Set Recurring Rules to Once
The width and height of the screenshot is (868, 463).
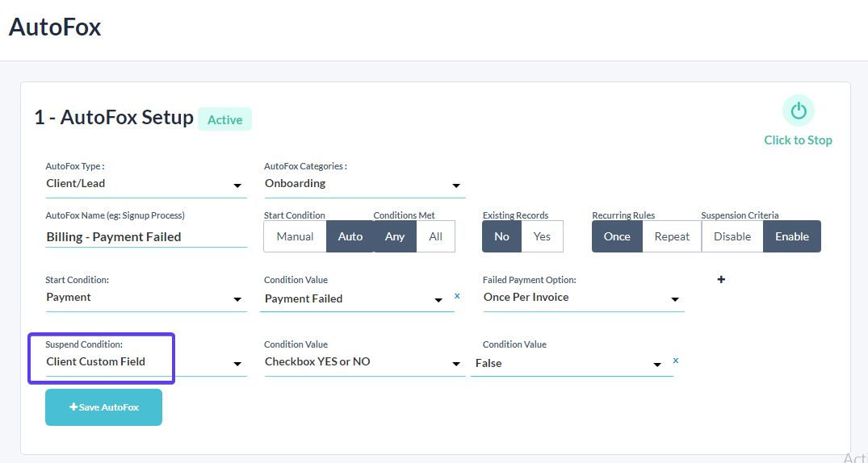pos(617,236)
